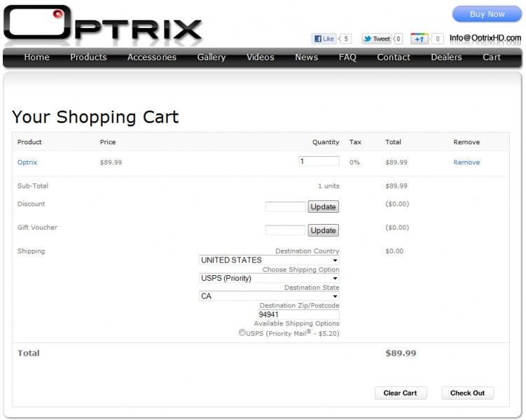Open the Choose Shipping Option dropdown
This screenshot has height=420, width=526.
269,278
